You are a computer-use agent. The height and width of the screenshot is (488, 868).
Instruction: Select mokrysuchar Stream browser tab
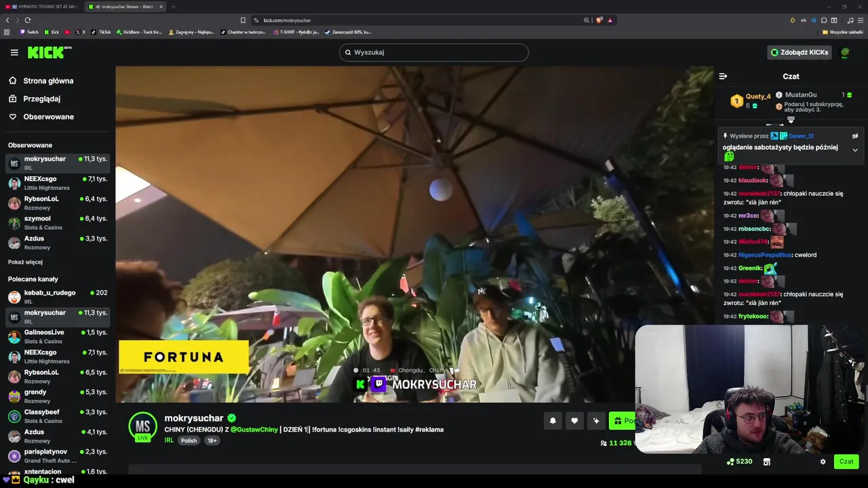125,7
